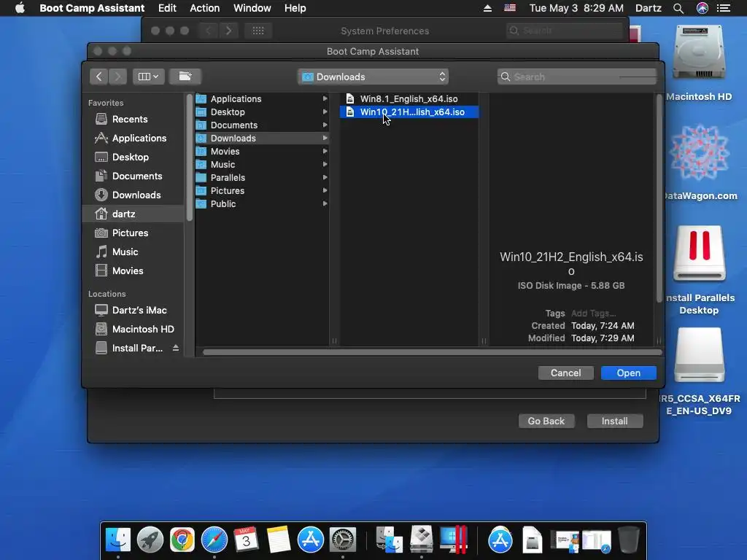Open Siri from menu bar

click(703, 8)
